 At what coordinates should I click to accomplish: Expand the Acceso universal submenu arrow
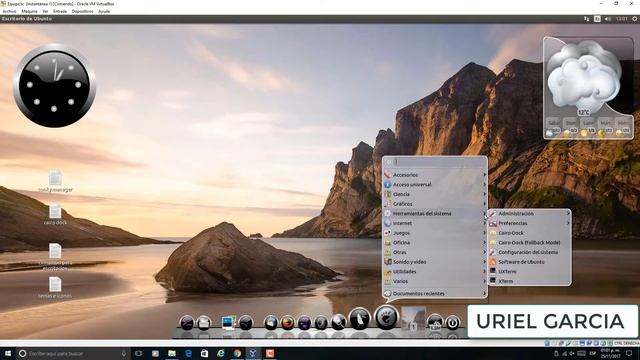pos(484,184)
